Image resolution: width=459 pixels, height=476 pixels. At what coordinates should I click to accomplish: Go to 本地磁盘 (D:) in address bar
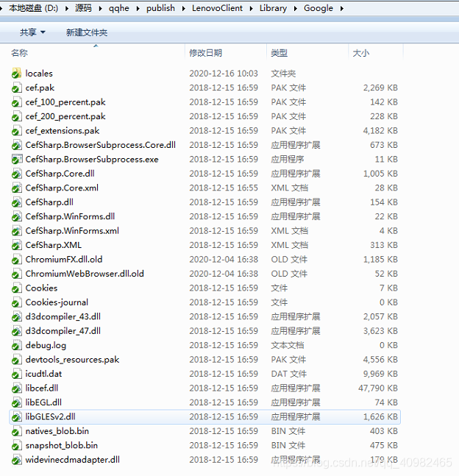[33, 8]
